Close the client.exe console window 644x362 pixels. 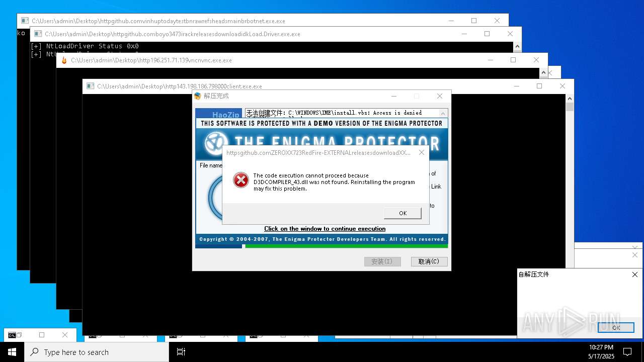562,86
